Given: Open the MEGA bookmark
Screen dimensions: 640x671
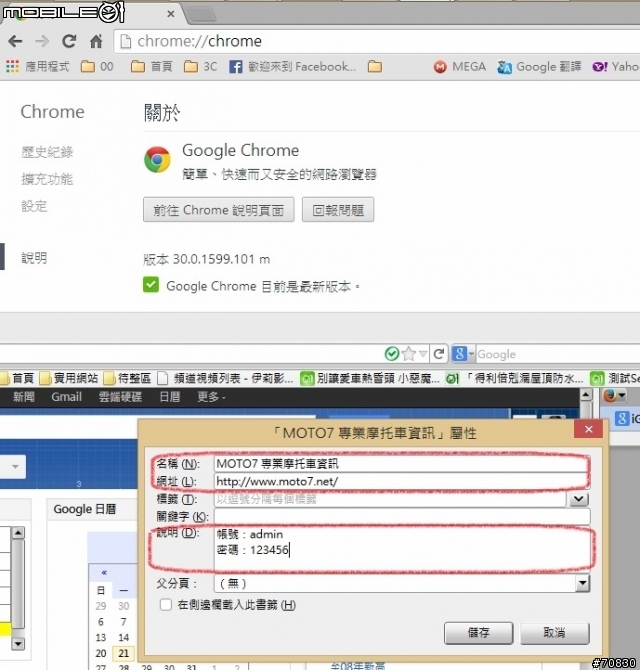Looking at the screenshot, I should tap(459, 66).
